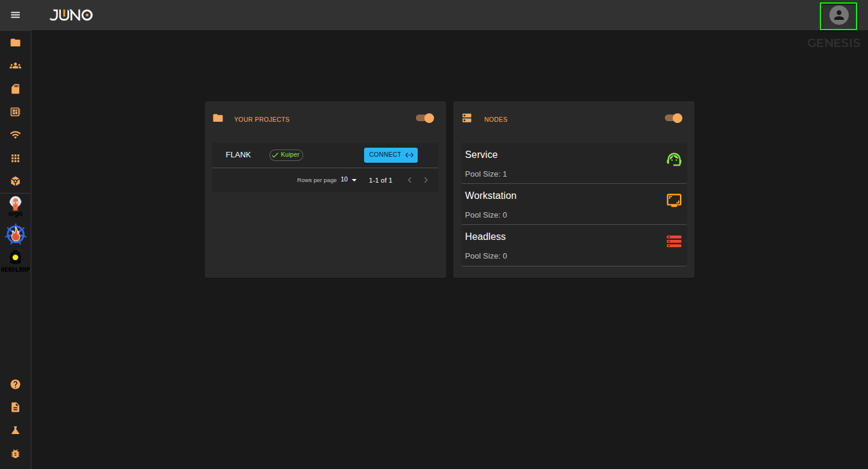Open the help question-mark icon
This screenshot has height=469, width=868.
(x=15, y=384)
